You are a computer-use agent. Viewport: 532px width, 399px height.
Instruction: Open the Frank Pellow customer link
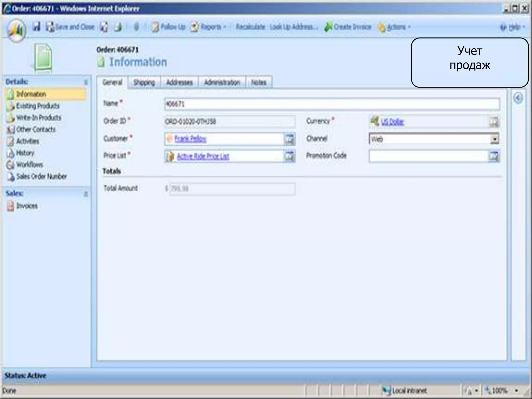[x=190, y=139]
